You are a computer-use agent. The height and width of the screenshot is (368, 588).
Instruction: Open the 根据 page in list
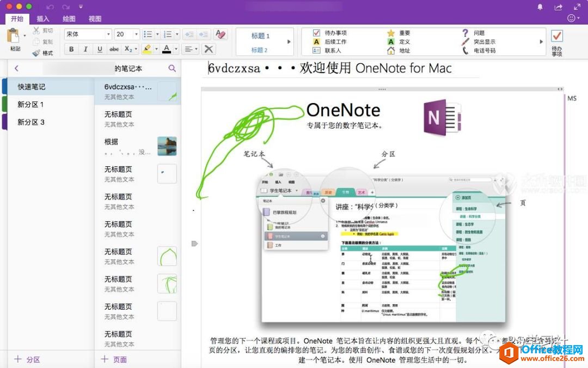pyautogui.click(x=138, y=146)
